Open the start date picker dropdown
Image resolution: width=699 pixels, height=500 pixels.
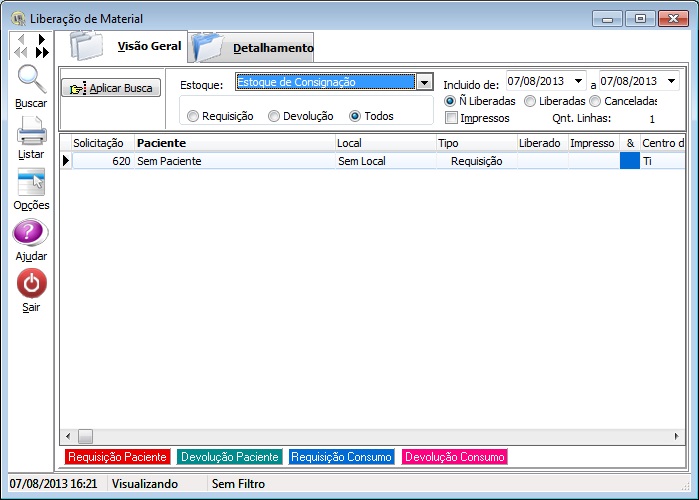tap(579, 81)
